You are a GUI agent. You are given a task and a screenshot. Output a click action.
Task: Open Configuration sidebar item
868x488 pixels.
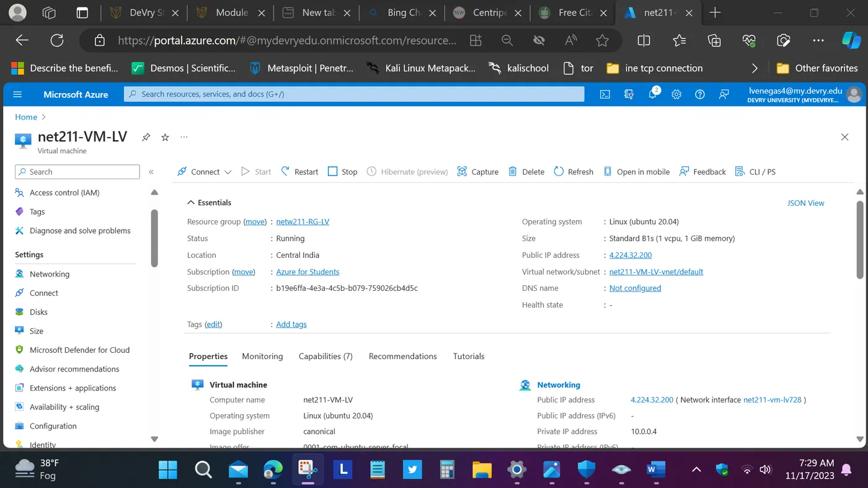point(53,426)
